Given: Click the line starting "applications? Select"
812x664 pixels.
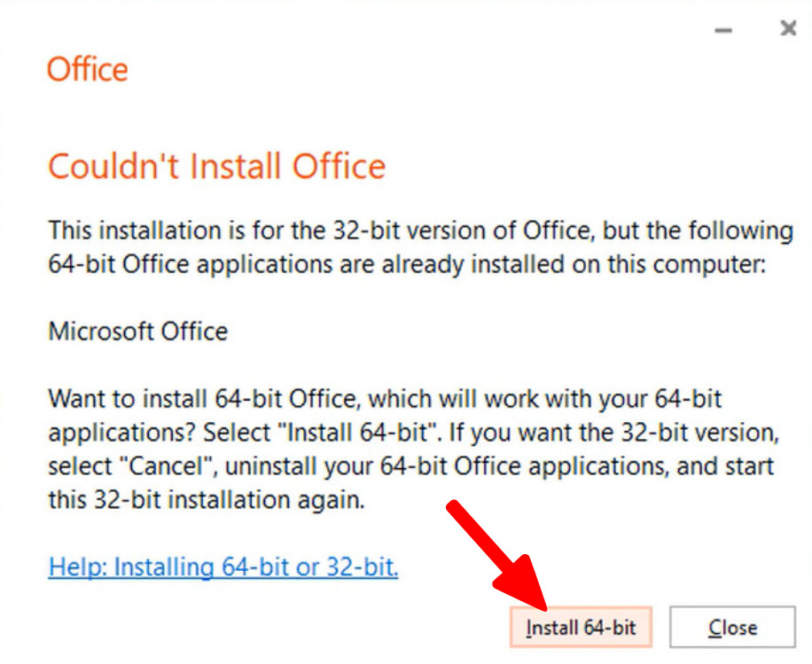Looking at the screenshot, I should coord(413,432).
